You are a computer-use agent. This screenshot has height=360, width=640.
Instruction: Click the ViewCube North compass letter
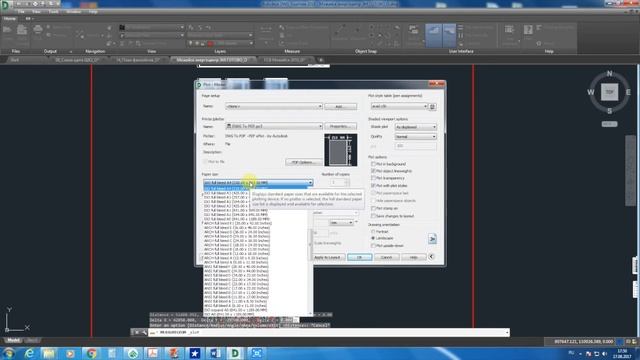[x=609, y=73]
